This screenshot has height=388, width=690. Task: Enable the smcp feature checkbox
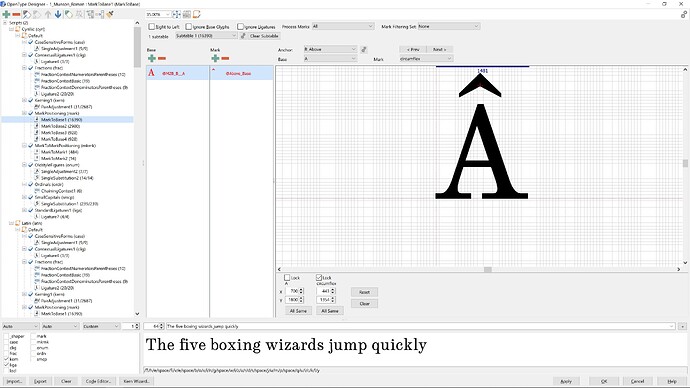pos(33,359)
